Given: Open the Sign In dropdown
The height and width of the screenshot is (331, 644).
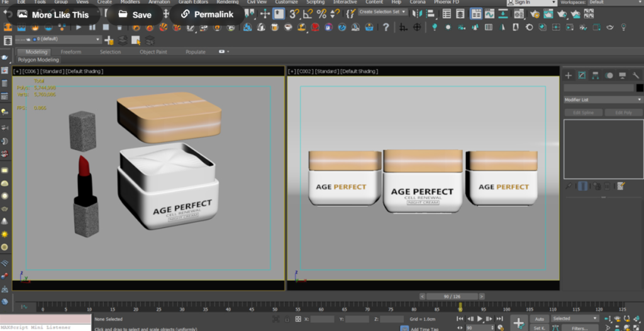Looking at the screenshot, I should (532, 3).
